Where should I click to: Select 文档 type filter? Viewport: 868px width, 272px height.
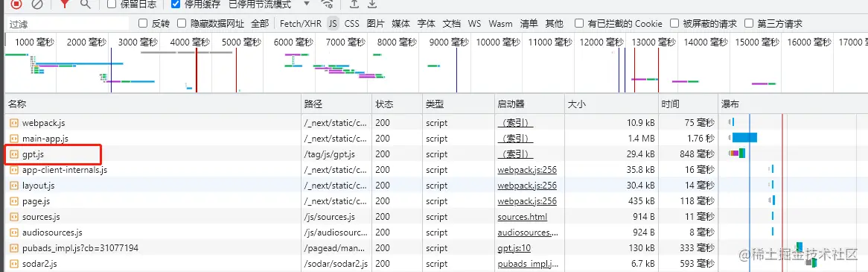(452, 23)
